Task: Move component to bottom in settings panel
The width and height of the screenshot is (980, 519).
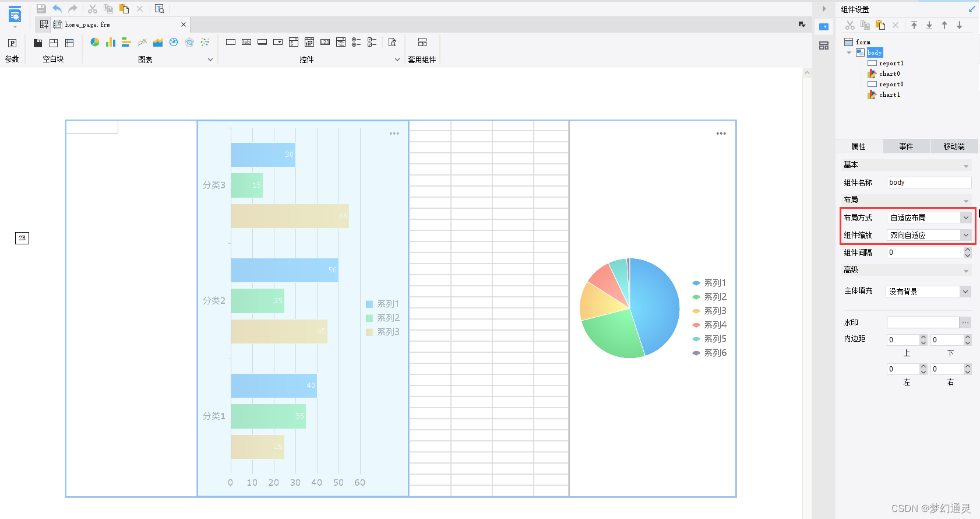Action: point(929,25)
